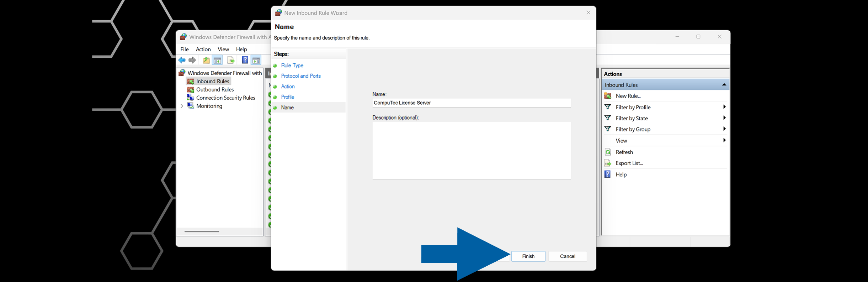Viewport: 868px width, 282px height.
Task: Click the Filter by State funnel icon
Action: click(608, 118)
